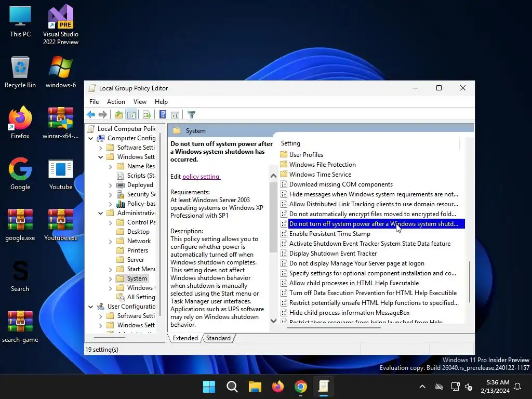Screen dimensions: 532x399
Task: Select Enable Persistent Time Stamp setting
Action: (x=329, y=234)
